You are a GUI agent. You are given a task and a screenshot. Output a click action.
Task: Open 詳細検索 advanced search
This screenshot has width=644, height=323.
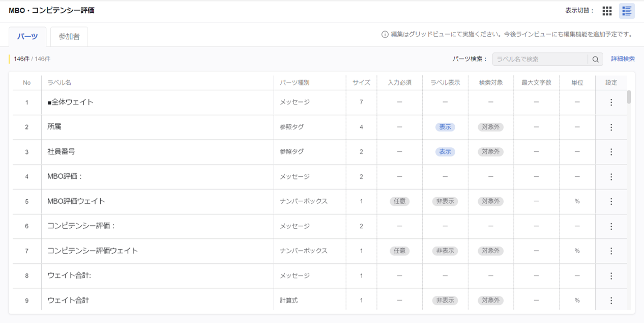click(x=622, y=59)
